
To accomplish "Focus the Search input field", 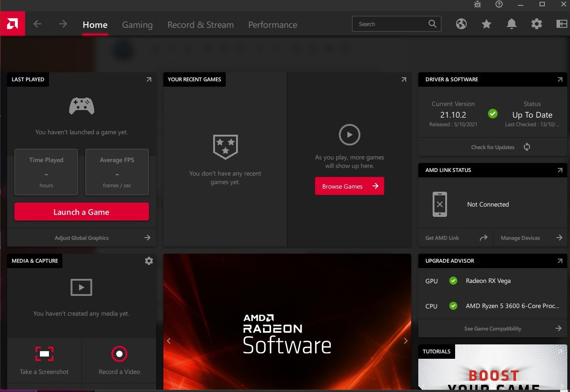I will point(397,24).
